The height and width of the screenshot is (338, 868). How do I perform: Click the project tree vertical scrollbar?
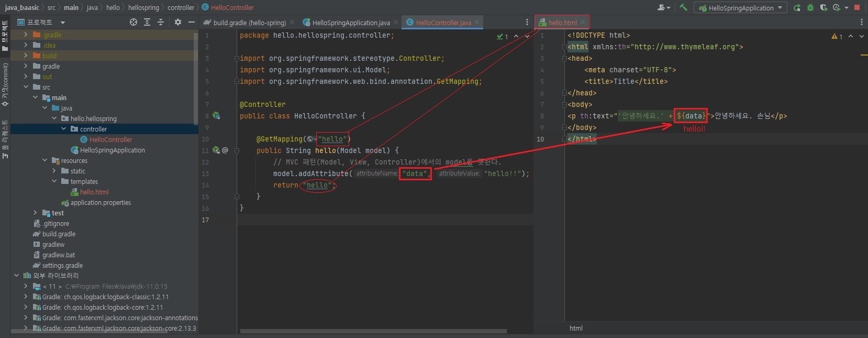pyautogui.click(x=196, y=79)
